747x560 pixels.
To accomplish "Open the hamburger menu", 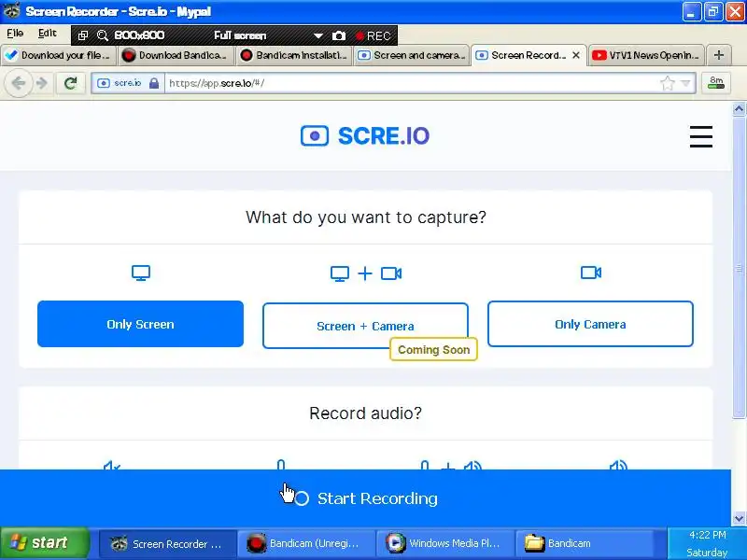I will [x=701, y=136].
